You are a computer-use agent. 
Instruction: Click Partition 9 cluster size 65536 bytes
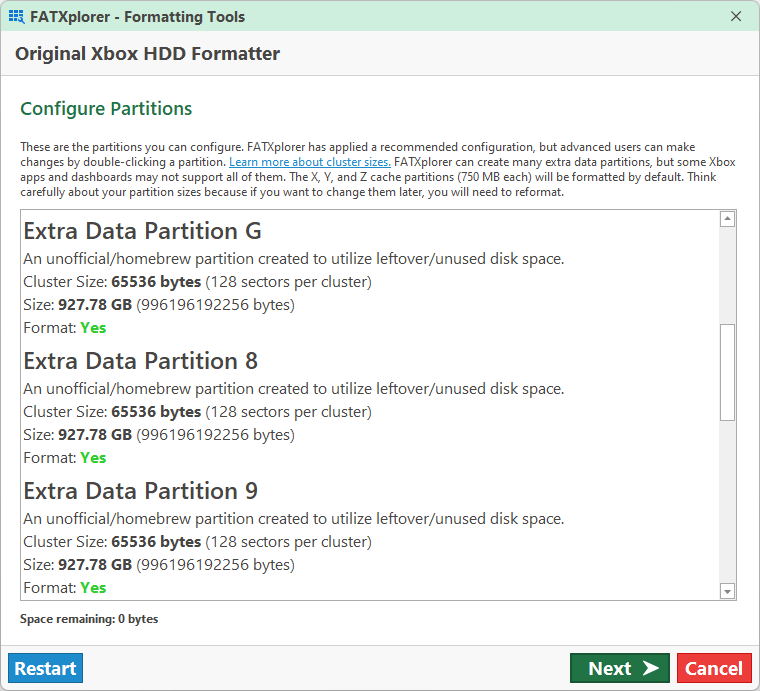pyautogui.click(x=156, y=541)
